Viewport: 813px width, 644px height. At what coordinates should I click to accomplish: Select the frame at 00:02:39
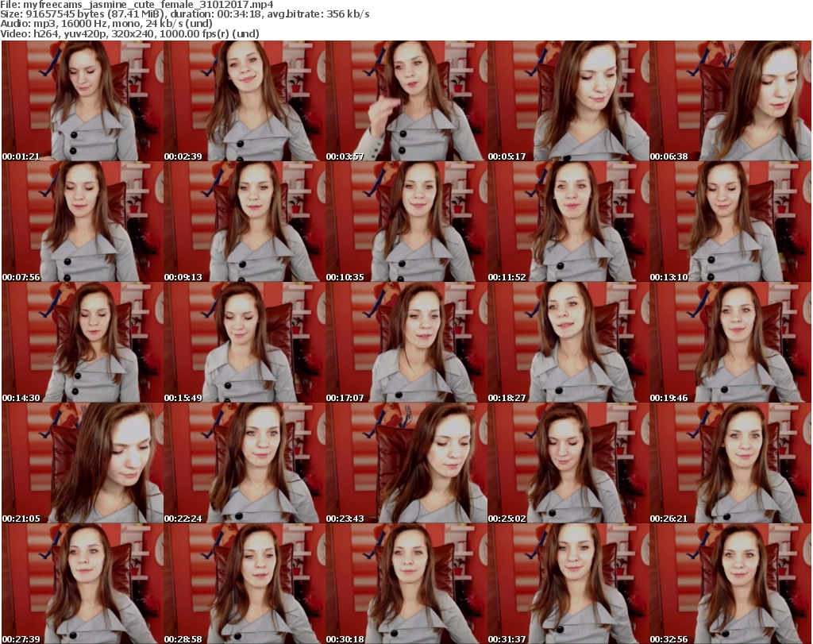(244, 101)
